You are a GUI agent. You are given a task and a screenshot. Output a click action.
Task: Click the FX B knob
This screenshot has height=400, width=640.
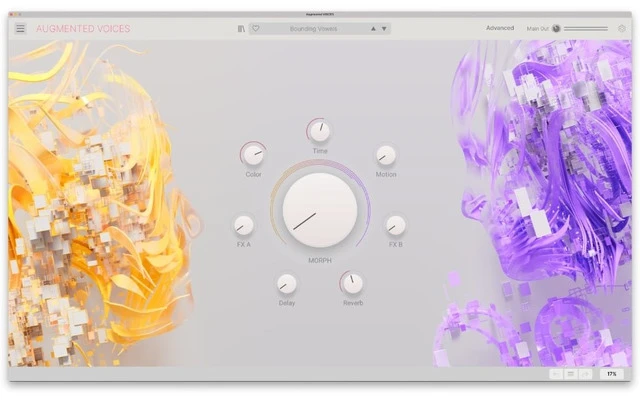click(x=396, y=225)
